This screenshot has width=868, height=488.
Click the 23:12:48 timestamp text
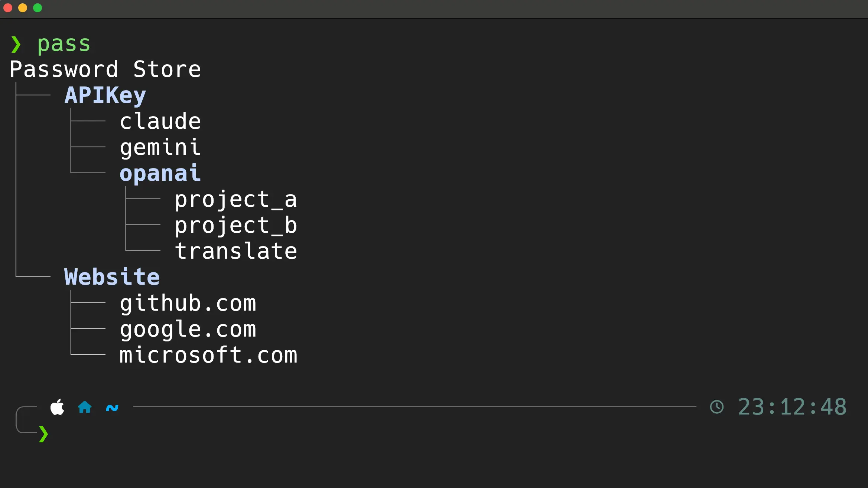[792, 407]
